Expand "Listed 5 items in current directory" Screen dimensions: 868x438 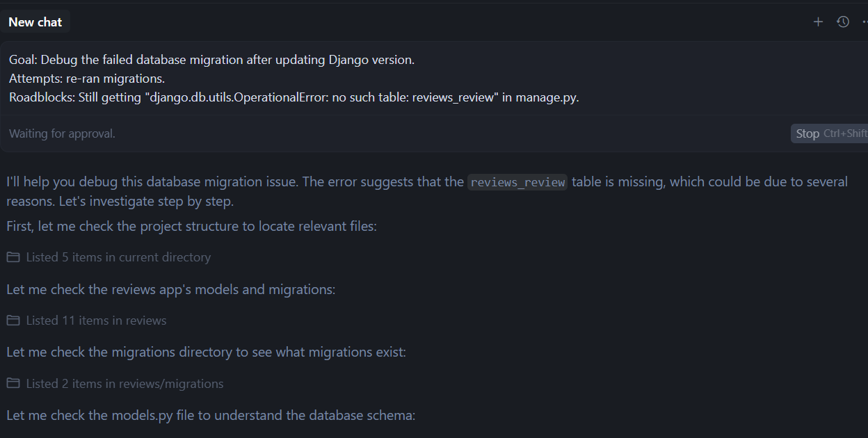click(x=118, y=257)
